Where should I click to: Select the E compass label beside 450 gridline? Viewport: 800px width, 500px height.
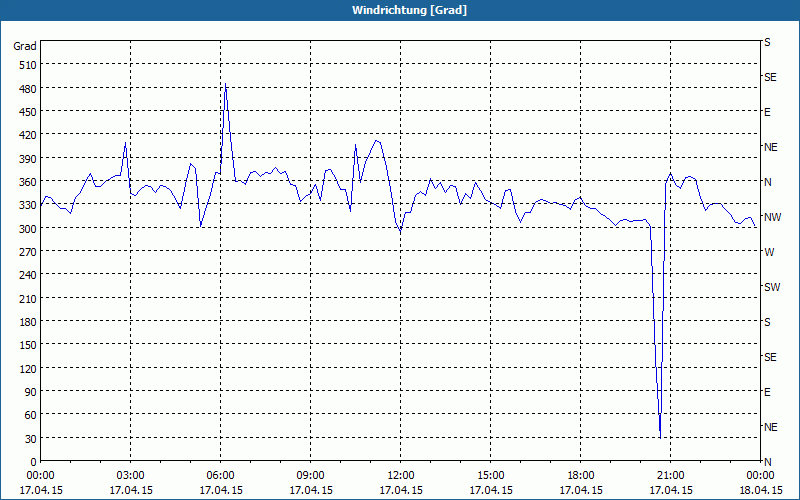tap(767, 112)
